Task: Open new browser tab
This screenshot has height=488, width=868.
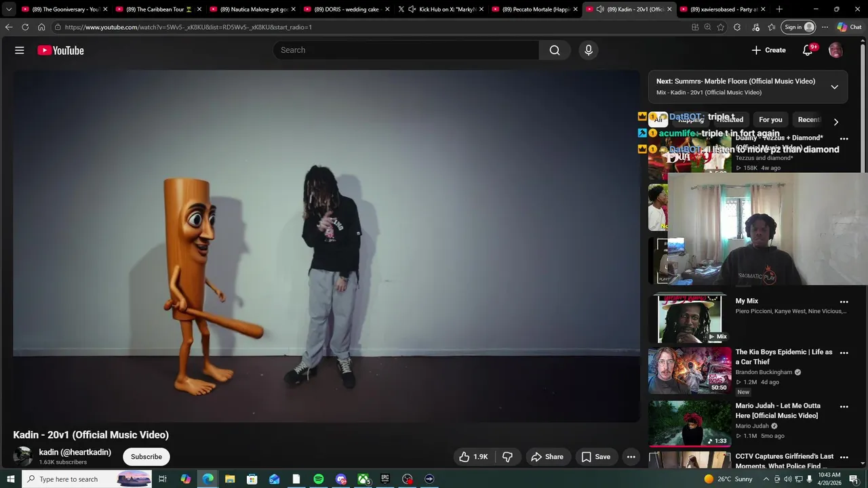Action: [x=779, y=9]
